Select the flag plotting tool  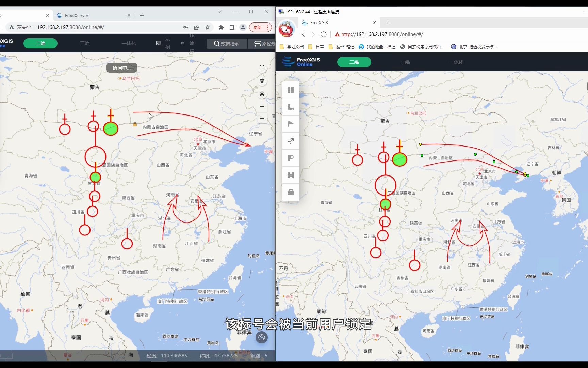point(291,124)
